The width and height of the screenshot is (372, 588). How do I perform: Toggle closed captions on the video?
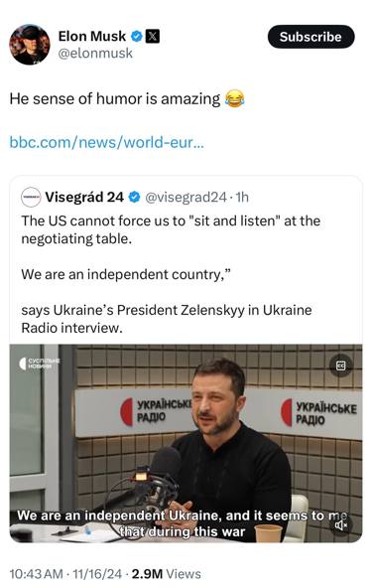click(x=340, y=366)
